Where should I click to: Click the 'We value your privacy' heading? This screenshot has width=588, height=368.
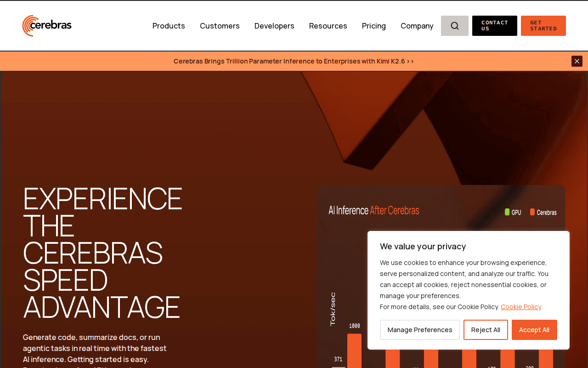[x=423, y=246]
